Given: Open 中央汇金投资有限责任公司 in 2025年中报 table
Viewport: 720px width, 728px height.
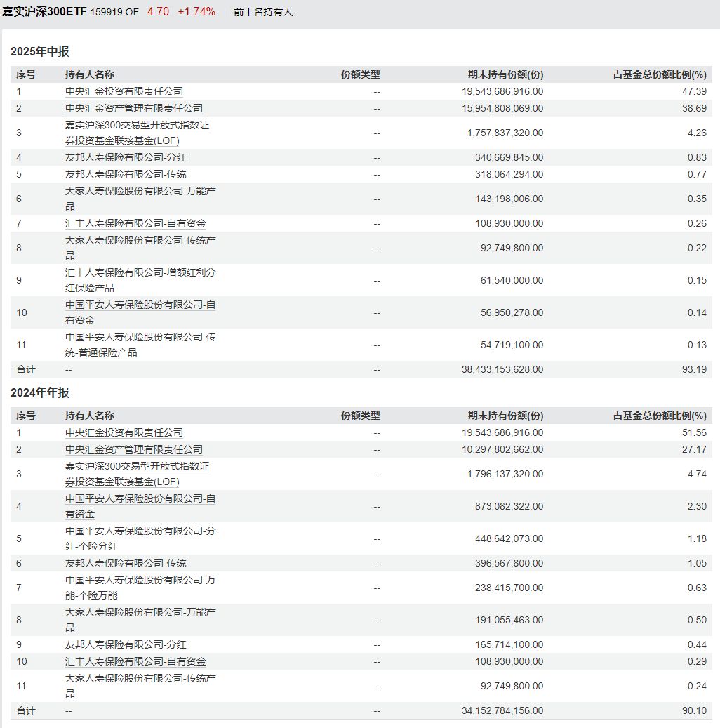Looking at the screenshot, I should point(124,91).
